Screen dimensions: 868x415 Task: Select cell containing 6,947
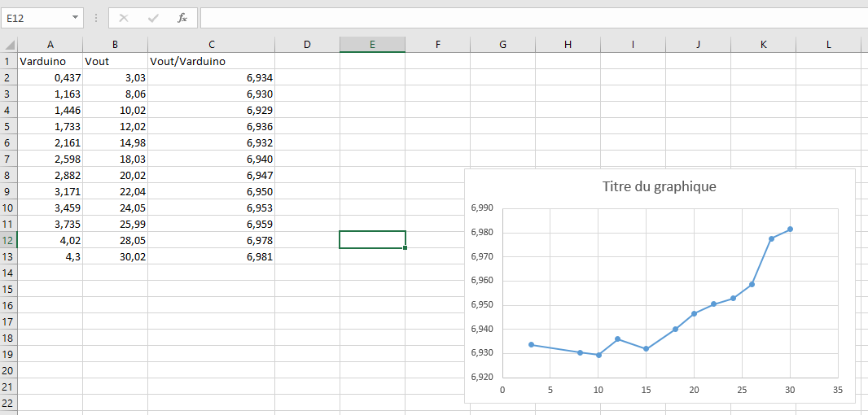(212, 176)
